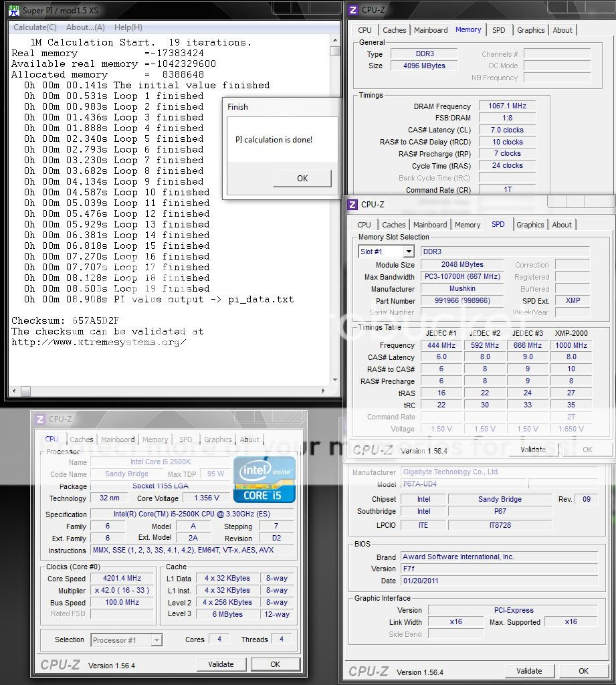
Task: Click OK in the CPU-Z SPD window
Action: 588,450
